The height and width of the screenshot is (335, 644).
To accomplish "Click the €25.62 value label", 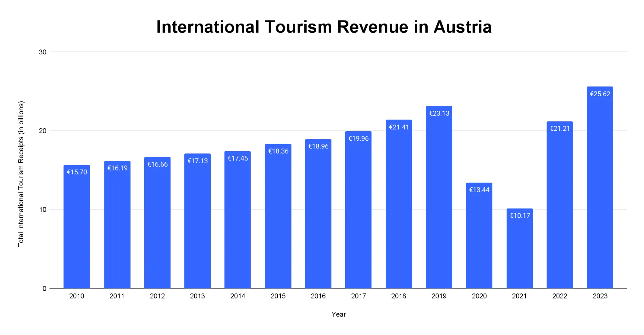I will 600,94.
